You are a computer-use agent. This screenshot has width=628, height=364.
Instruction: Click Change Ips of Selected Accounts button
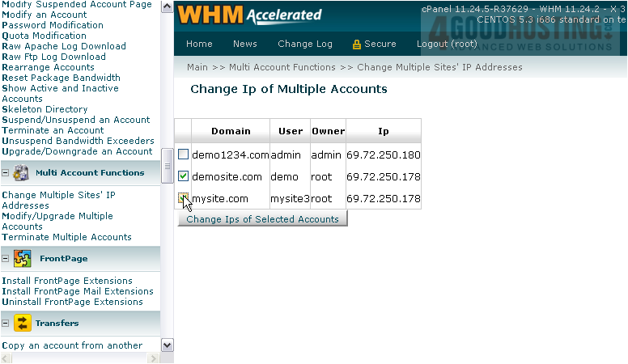click(x=262, y=219)
